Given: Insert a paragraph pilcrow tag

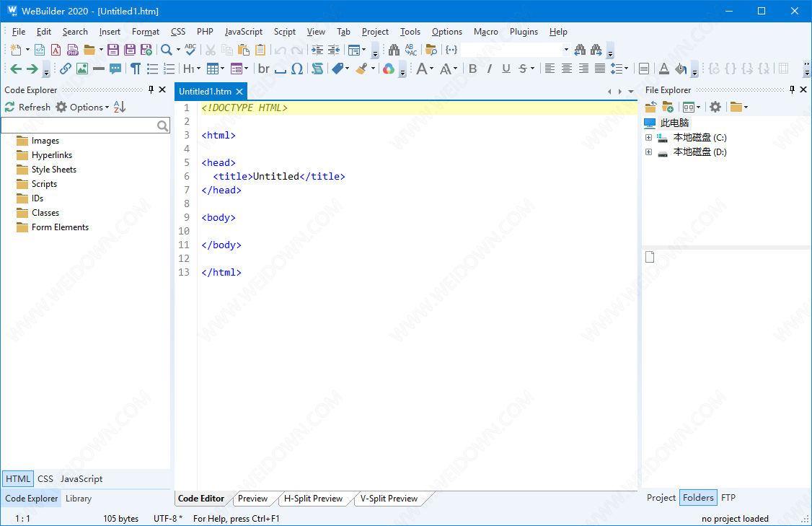Looking at the screenshot, I should click(x=135, y=69).
